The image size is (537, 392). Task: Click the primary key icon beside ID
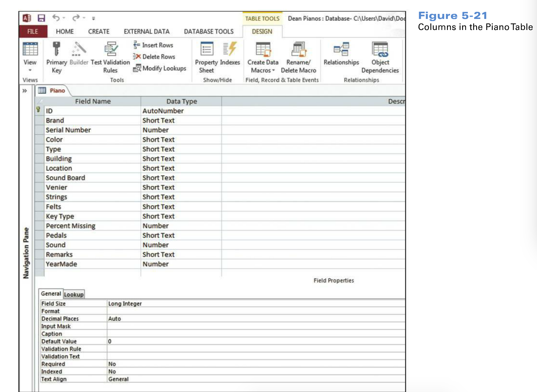point(38,110)
